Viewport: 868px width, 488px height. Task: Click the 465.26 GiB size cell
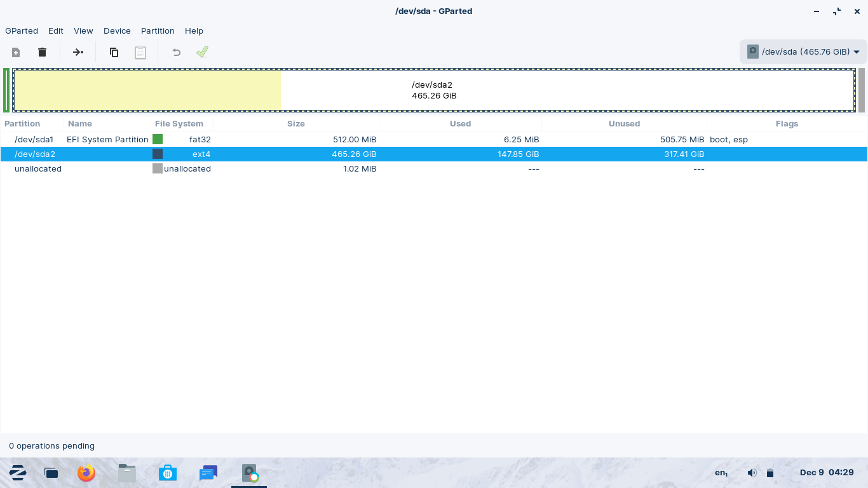354,154
